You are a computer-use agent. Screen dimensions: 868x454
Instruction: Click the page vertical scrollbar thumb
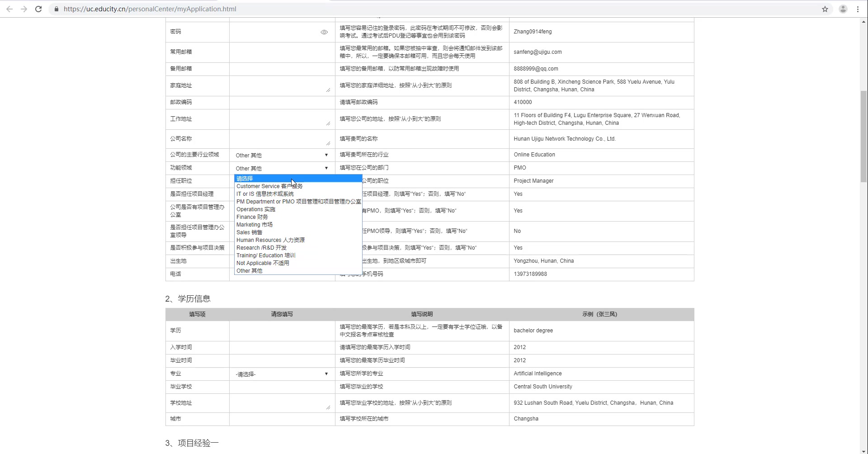tap(863, 136)
